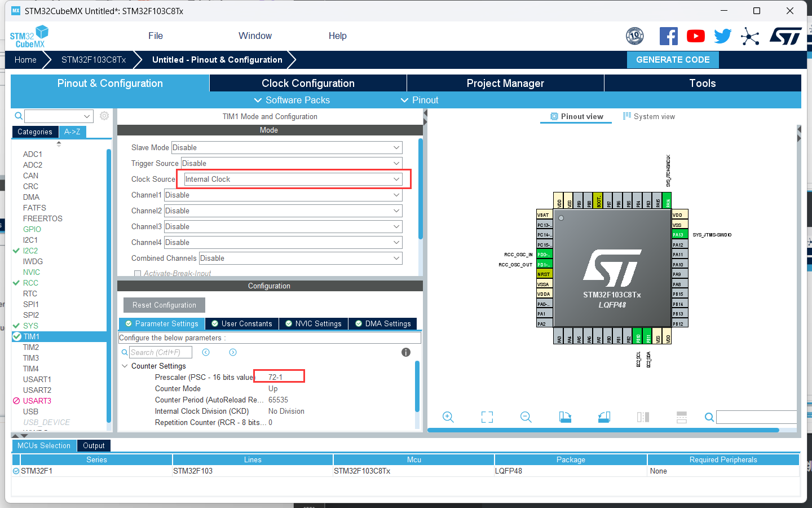Collapse the Counter Settings group
The height and width of the screenshot is (508, 812).
(125, 366)
